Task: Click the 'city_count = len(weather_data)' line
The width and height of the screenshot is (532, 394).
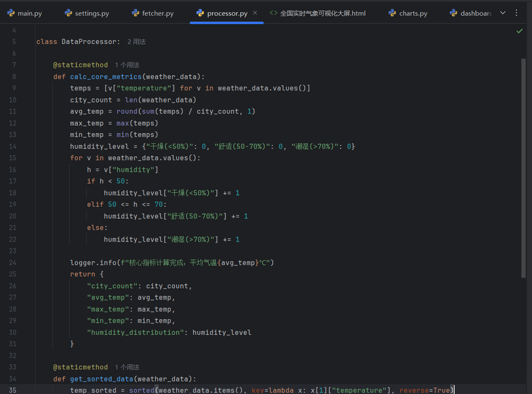Action: (x=133, y=100)
